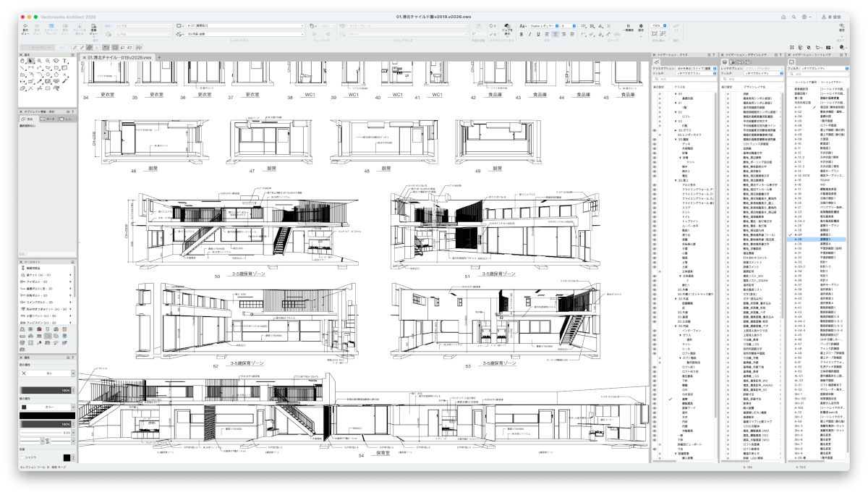The image size is (868, 495).
Task: Select the Shape tab in Object Info palette
Action: click(29, 119)
